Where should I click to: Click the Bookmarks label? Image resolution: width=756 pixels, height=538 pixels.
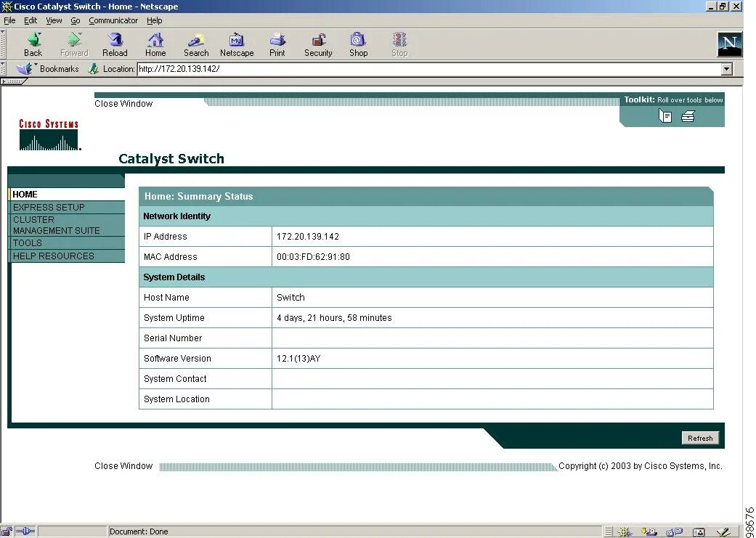tap(60, 69)
